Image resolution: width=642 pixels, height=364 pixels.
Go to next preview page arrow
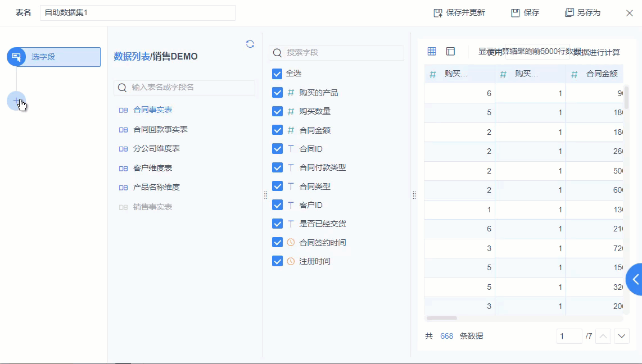(622, 336)
